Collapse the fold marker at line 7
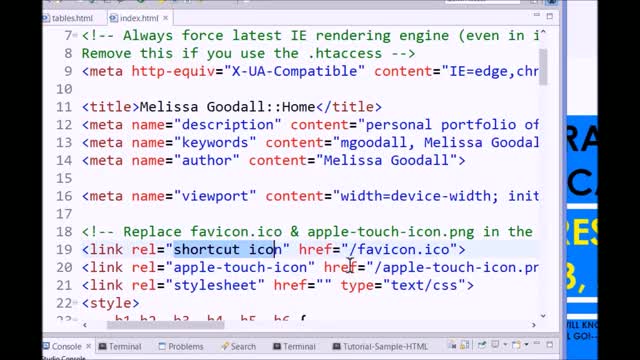This screenshot has width=640, height=360. pos(75,36)
